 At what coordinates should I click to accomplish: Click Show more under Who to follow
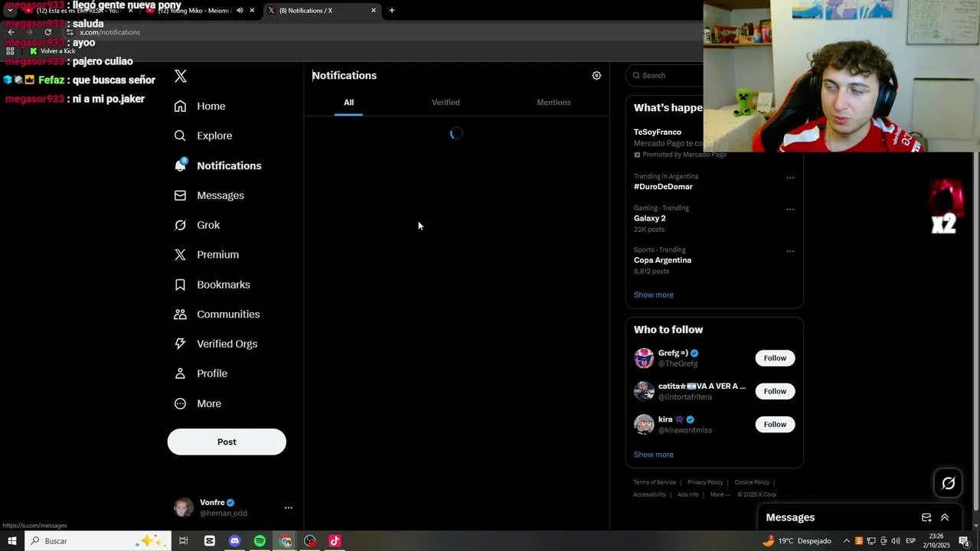click(x=653, y=455)
